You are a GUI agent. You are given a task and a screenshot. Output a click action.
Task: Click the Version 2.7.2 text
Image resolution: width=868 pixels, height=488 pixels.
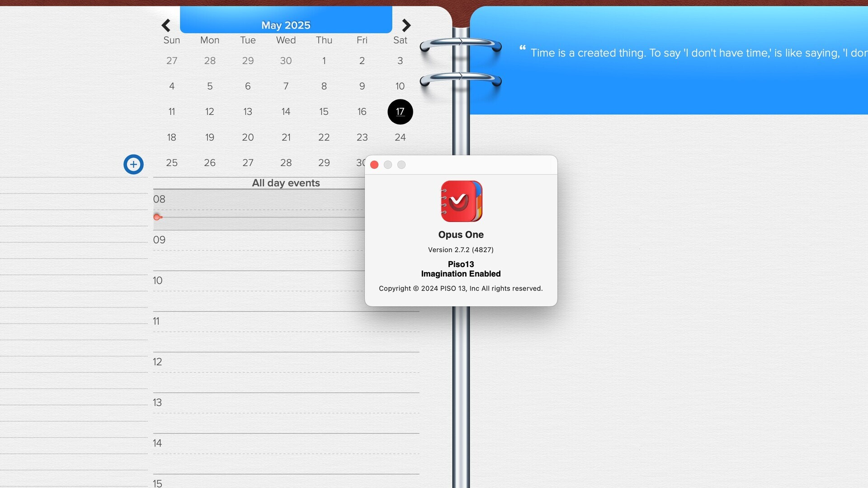click(x=461, y=249)
